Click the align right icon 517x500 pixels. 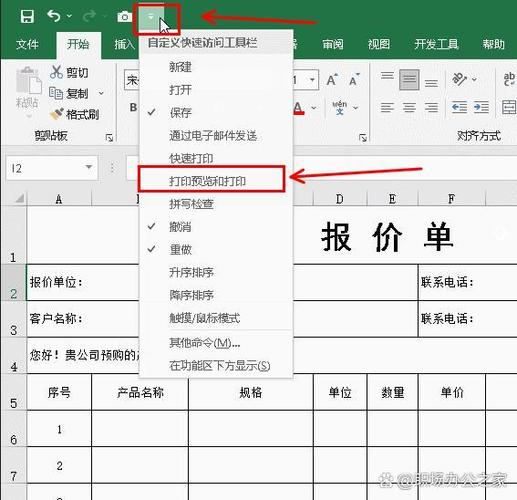431,107
